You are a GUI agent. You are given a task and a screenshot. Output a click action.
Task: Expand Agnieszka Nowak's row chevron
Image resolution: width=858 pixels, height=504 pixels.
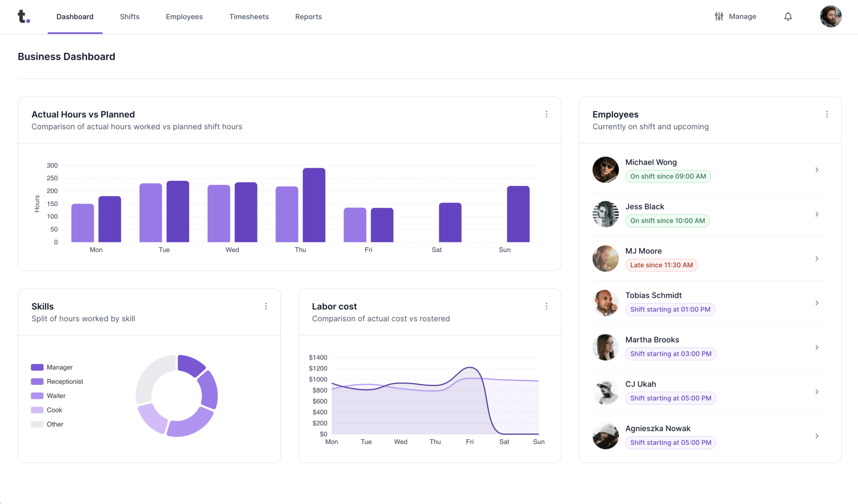817,436
